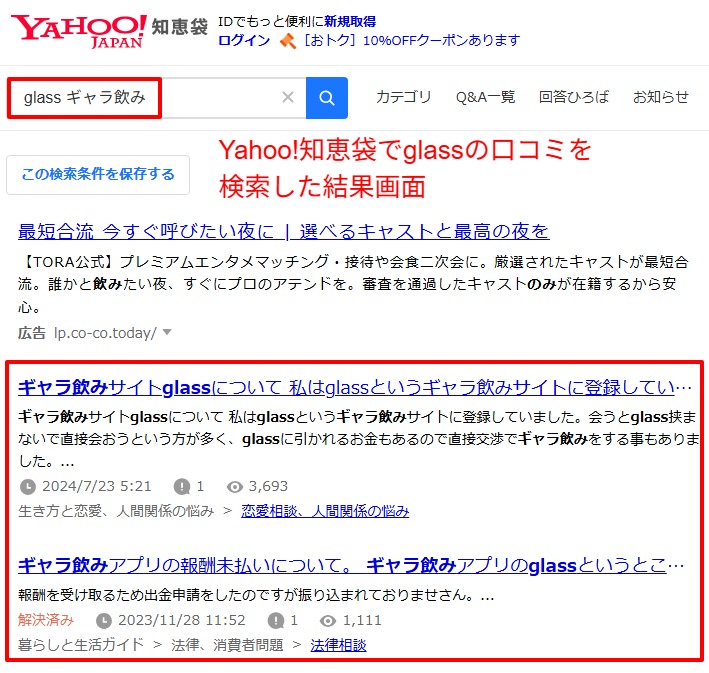Click the 生き方と恋愛、人間関係の悩み breadcrumb text

pos(116,511)
